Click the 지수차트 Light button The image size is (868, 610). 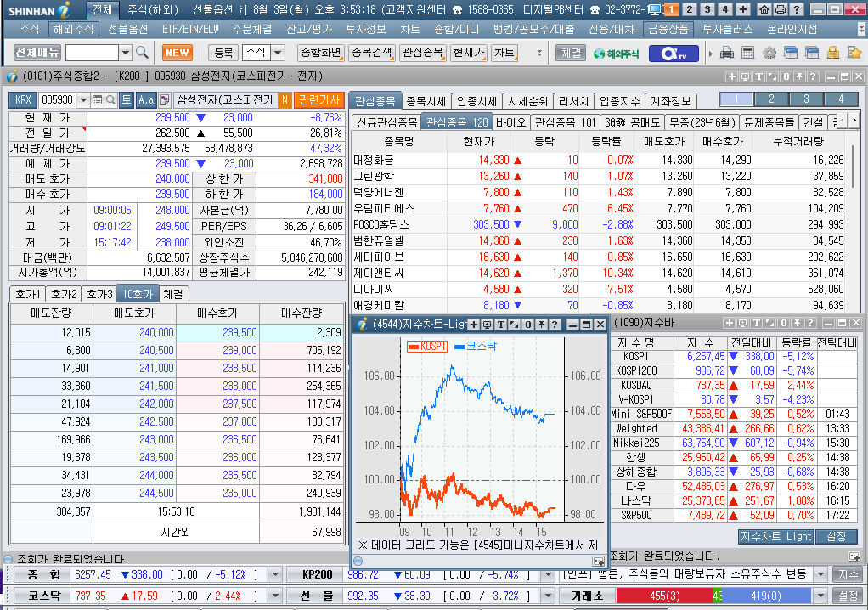click(775, 536)
